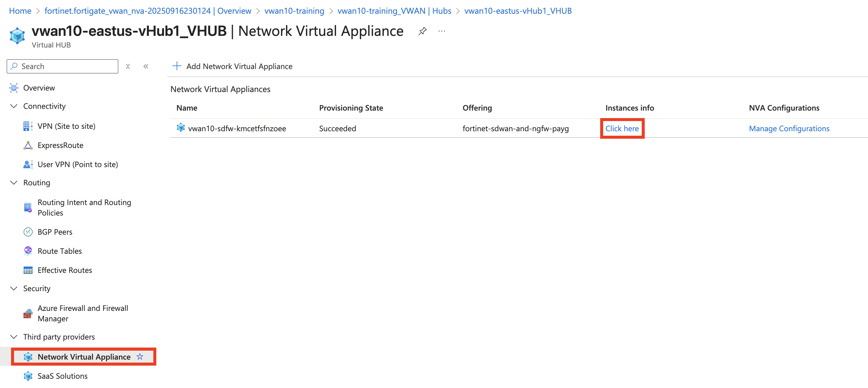This screenshot has width=868, height=388.
Task: Open User VPN (Point to site)
Action: pyautogui.click(x=78, y=164)
